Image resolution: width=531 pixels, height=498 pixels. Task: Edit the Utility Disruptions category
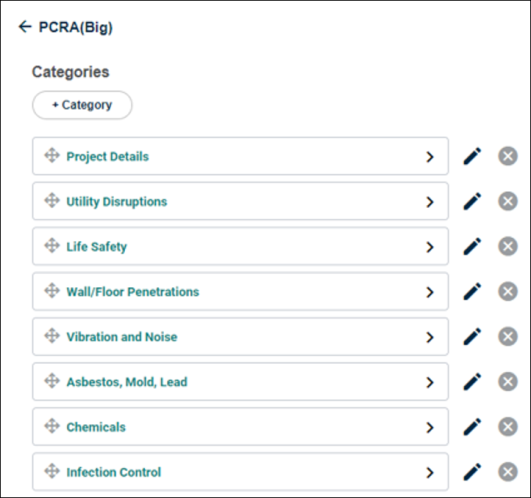472,201
